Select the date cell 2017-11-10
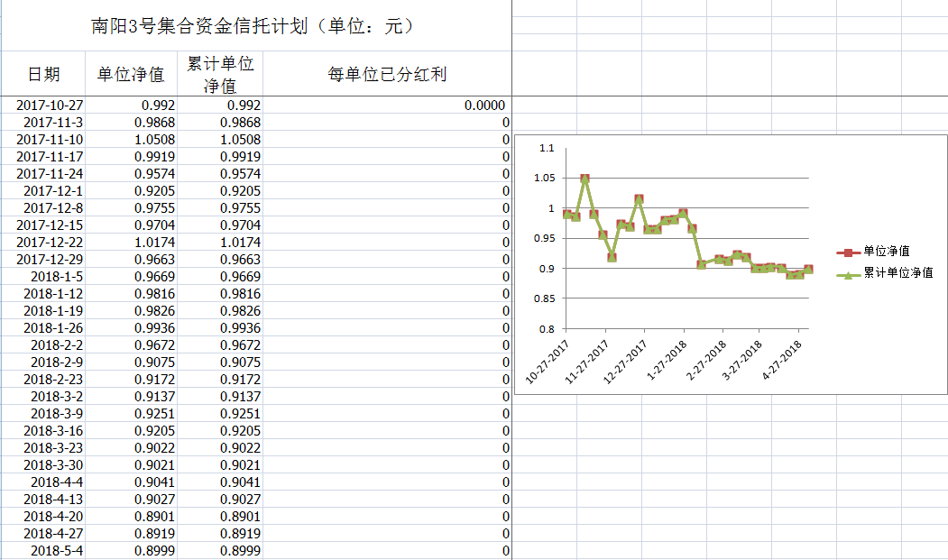948x560 pixels. pyautogui.click(x=50, y=140)
